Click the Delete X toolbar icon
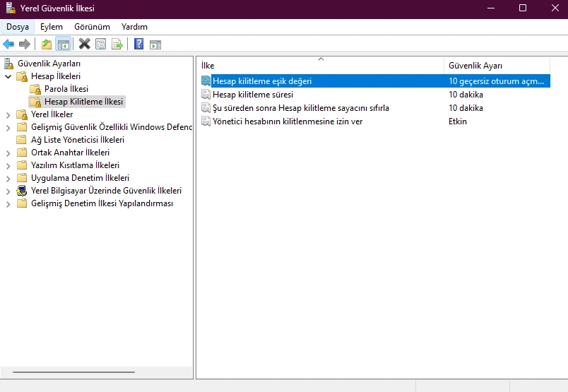 (x=85, y=44)
